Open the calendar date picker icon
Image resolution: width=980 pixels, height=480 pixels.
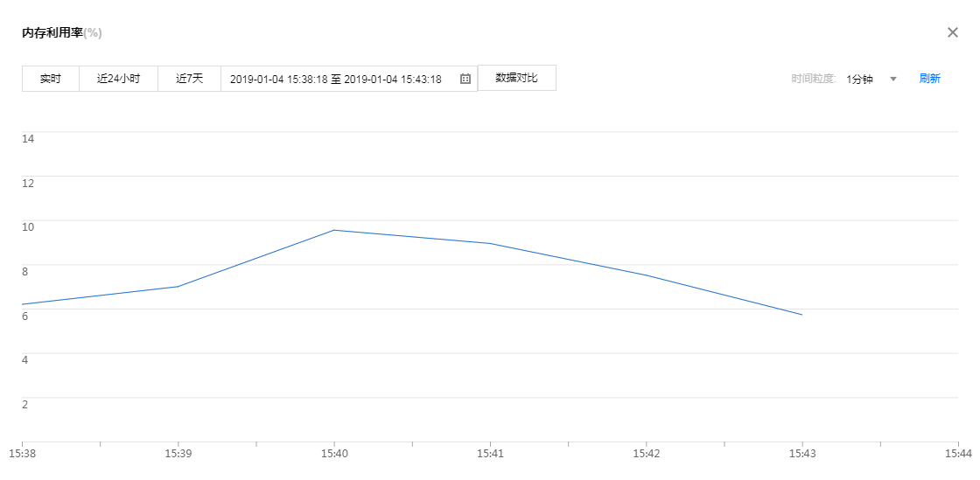click(x=465, y=79)
